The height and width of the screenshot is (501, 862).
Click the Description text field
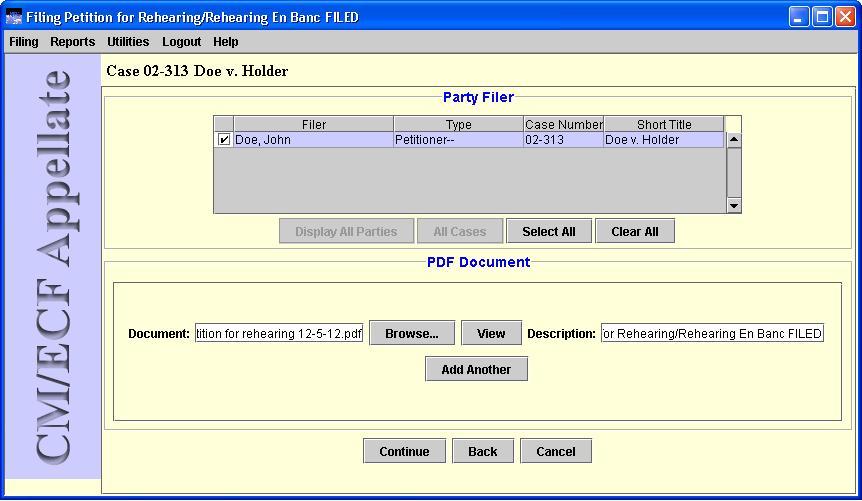(x=712, y=333)
